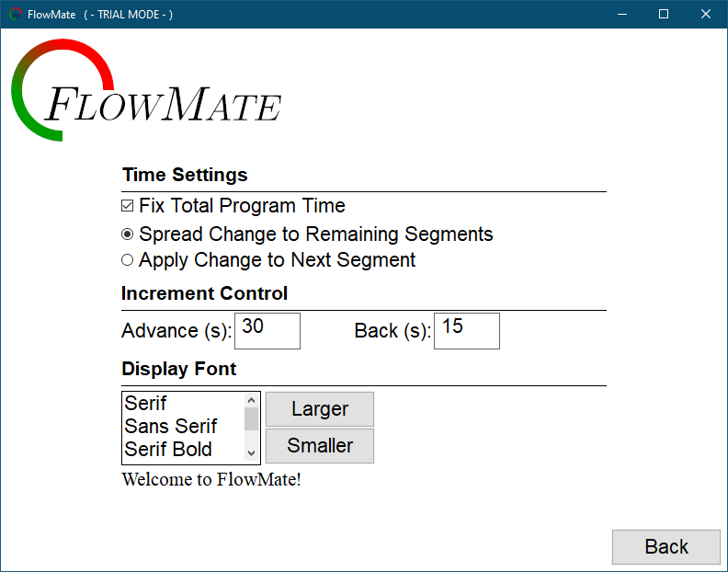Image resolution: width=728 pixels, height=572 pixels.
Task: Select Sans Serif in the font list
Action: coord(182,427)
